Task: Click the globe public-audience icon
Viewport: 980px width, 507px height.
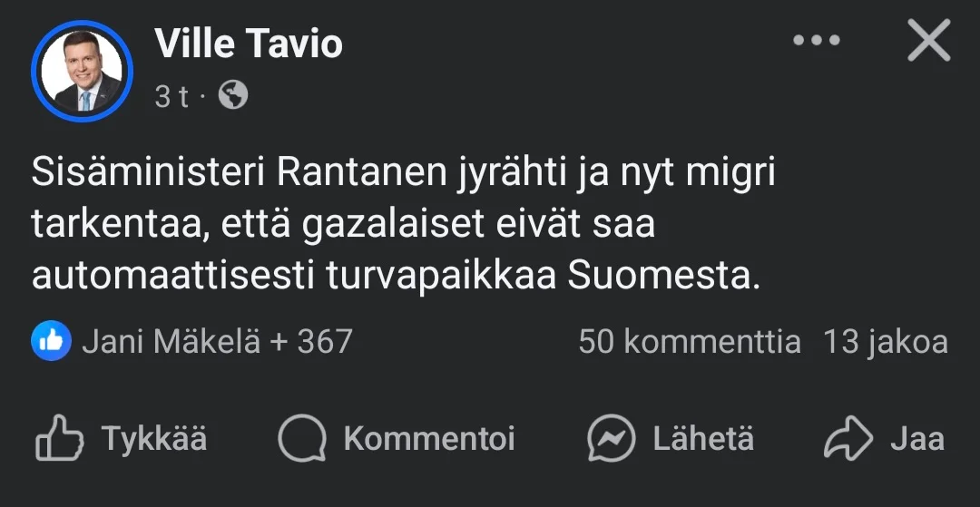Action: point(233,95)
